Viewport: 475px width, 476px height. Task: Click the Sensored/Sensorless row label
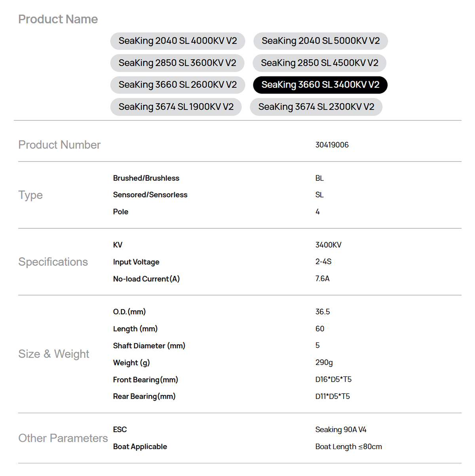tap(150, 195)
